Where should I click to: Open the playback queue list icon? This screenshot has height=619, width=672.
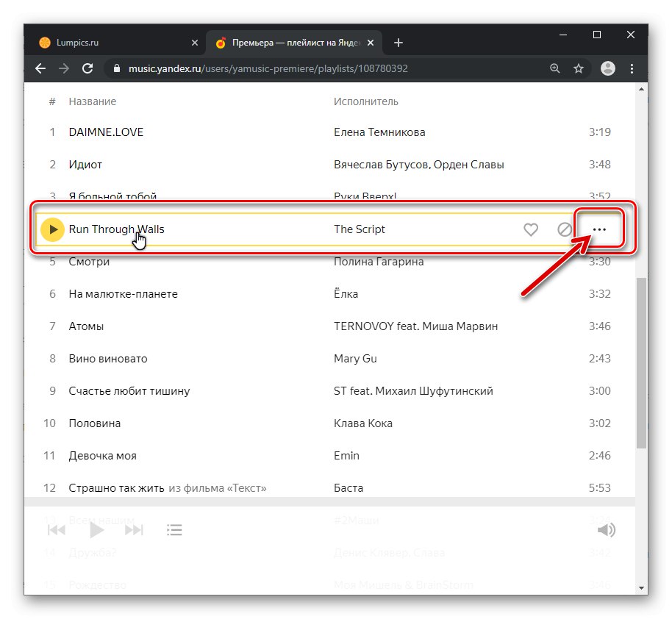174,530
